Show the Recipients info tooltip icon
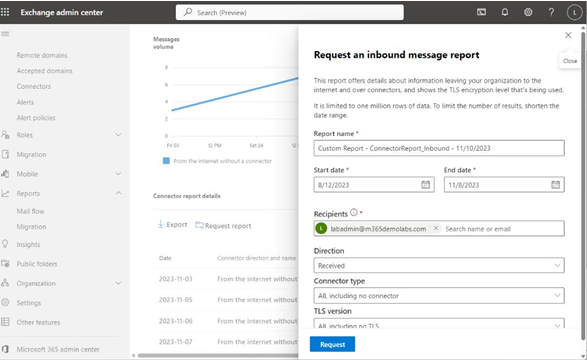This screenshot has width=587, height=360. [354, 213]
